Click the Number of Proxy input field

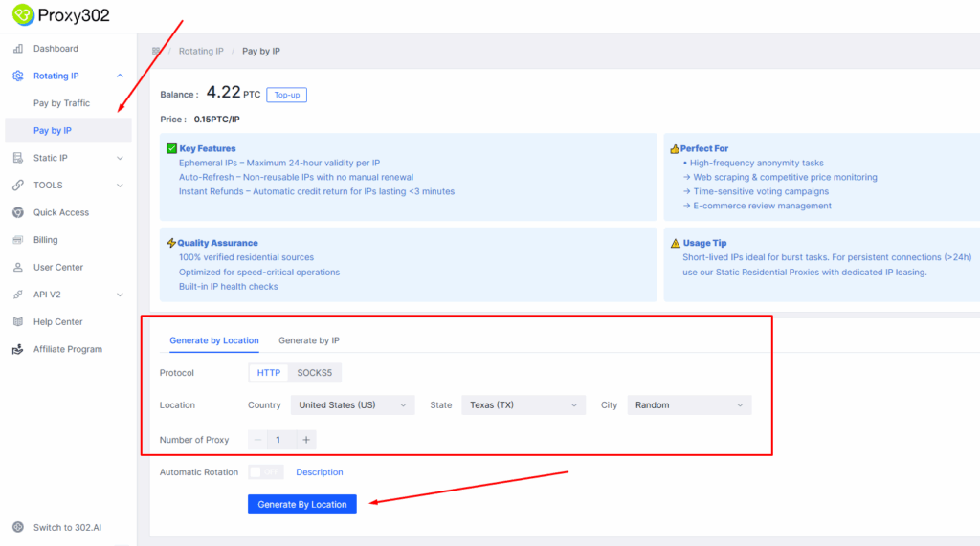pyautogui.click(x=282, y=440)
